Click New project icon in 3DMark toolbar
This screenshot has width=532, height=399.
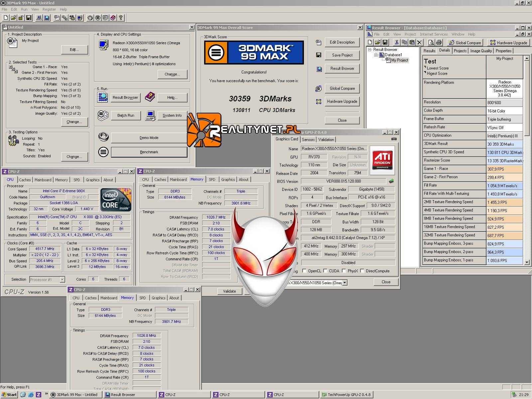click(6, 18)
